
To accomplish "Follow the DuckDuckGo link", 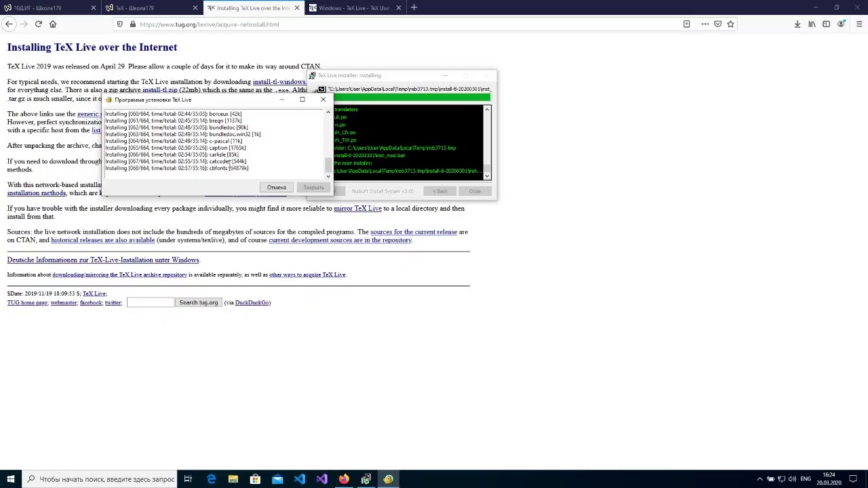I will point(252,303).
